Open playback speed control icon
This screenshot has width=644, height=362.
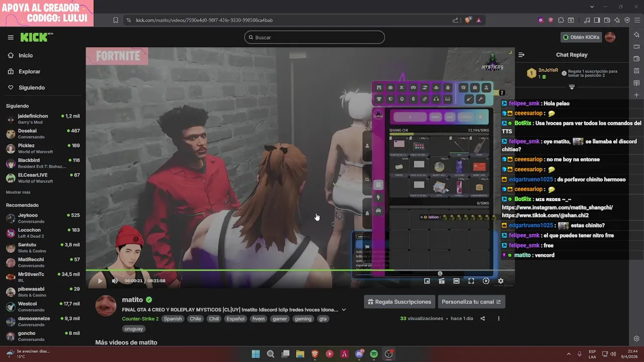(x=486, y=281)
